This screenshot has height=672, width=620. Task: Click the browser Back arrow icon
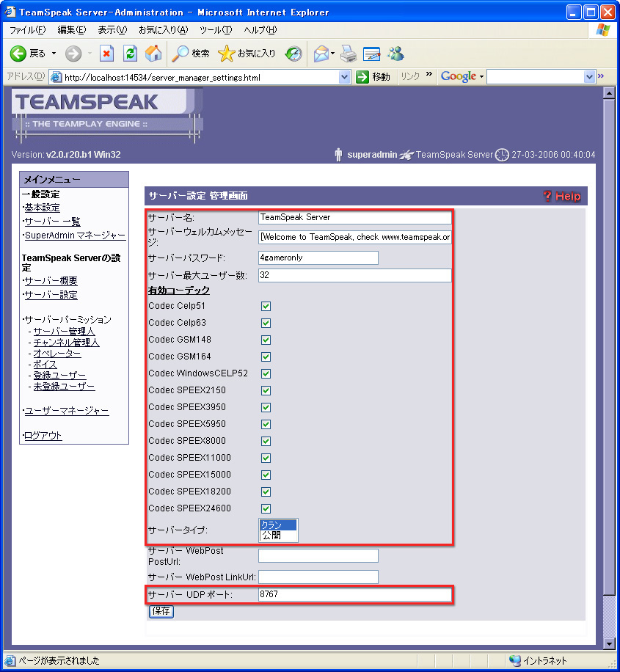pos(18,54)
